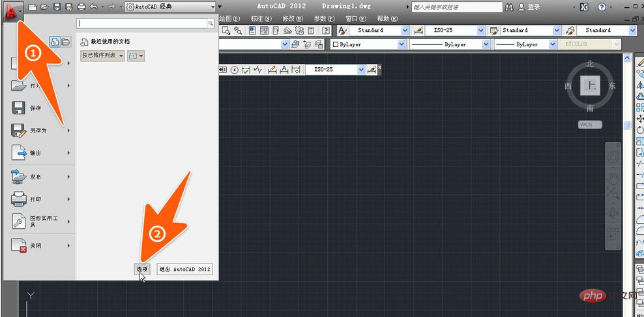Open the 帮助(H) menu
644x317 pixels.
pos(387,19)
